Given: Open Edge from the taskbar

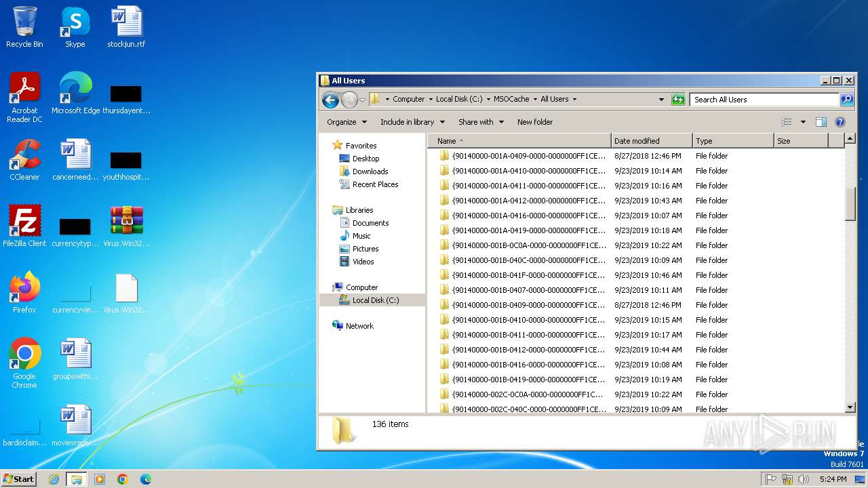Looking at the screenshot, I should tap(146, 479).
